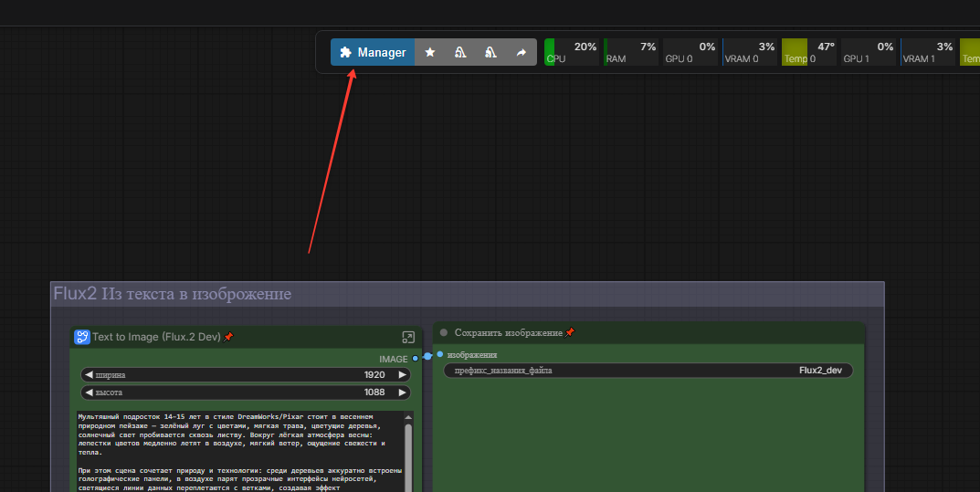Click the share arrow icon in toolbar
This screenshot has width=980, height=492.
point(521,53)
